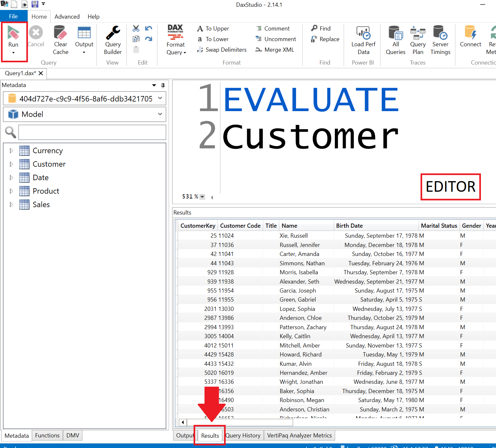Sort by the Marital Status column header
Screen dimensions: 496x448
click(439, 226)
